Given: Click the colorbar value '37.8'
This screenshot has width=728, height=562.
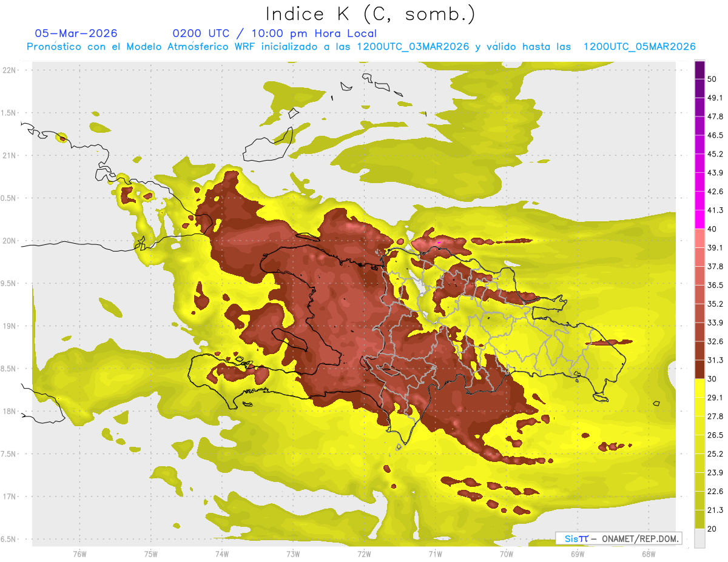Looking at the screenshot, I should (x=715, y=266).
